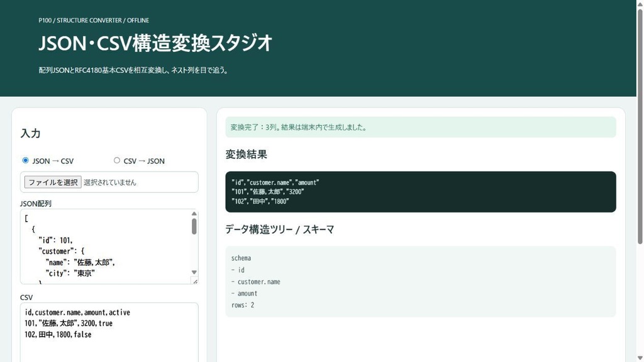Click the 'rows: 2' schema line

click(243, 305)
